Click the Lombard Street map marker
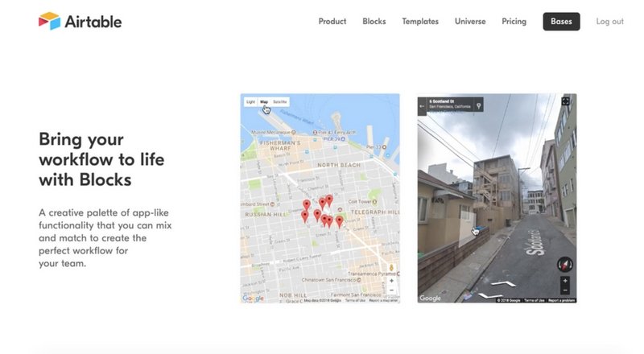The width and height of the screenshot is (644, 354). (273, 204)
